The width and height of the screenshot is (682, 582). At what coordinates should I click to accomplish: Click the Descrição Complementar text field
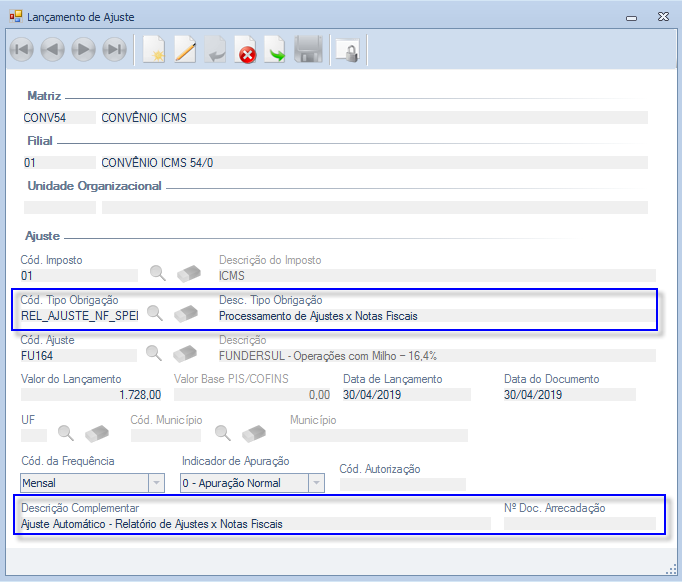tap(255, 523)
